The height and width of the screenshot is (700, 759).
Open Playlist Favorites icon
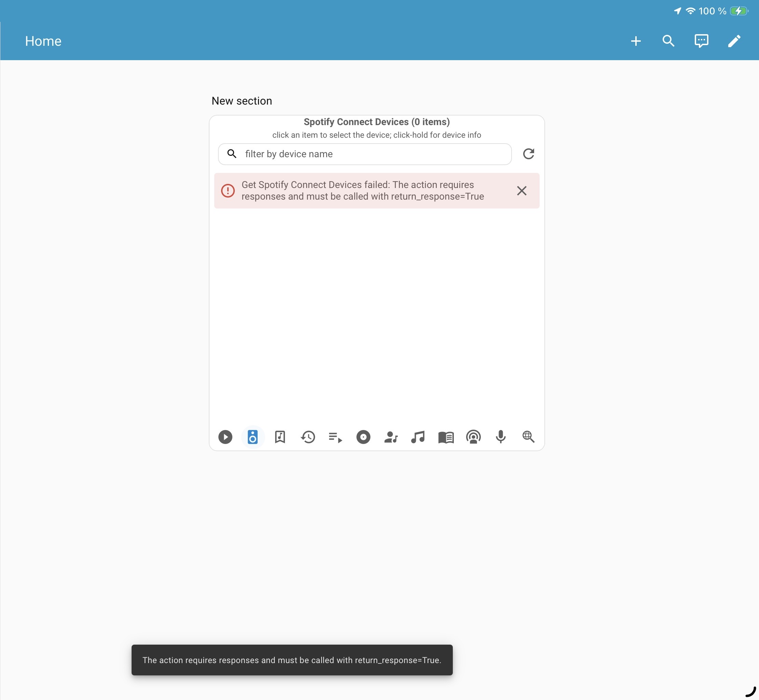coord(335,437)
